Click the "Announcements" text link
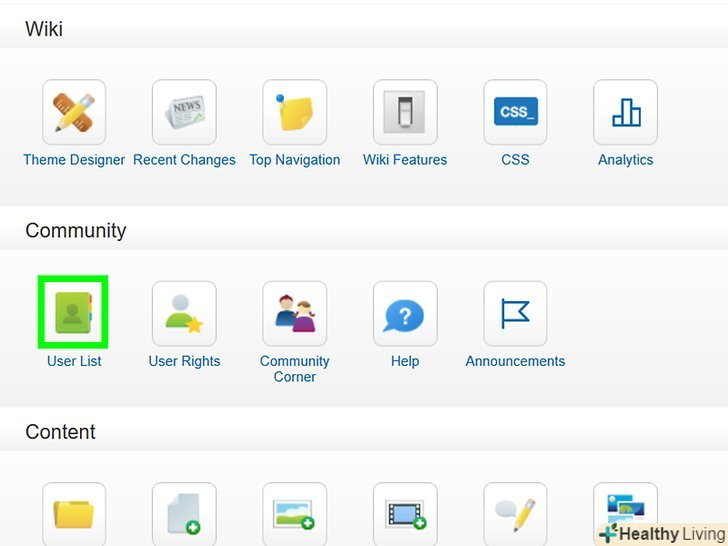 pyautogui.click(x=515, y=361)
